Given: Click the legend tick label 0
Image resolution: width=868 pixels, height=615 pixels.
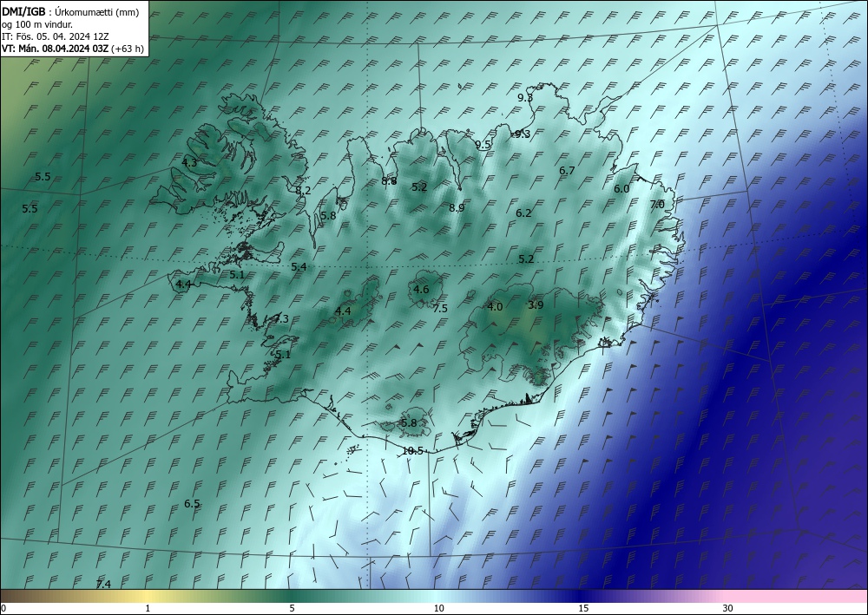Looking at the screenshot, I should tap(3, 609).
